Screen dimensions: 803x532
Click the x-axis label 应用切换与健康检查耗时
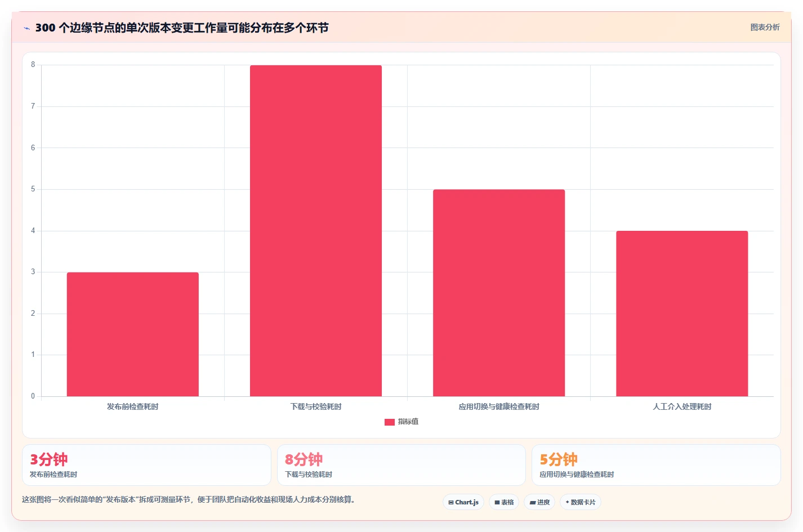click(x=499, y=406)
